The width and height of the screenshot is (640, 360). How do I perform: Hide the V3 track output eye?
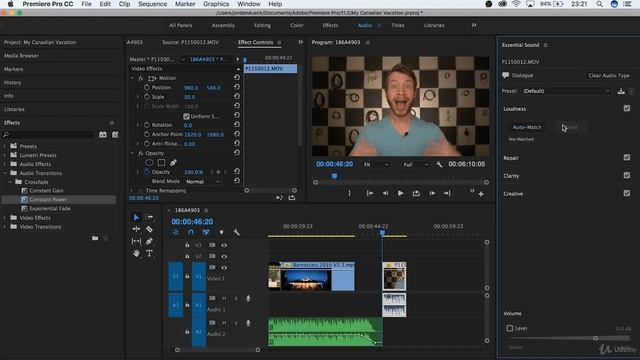pyautogui.click(x=224, y=245)
